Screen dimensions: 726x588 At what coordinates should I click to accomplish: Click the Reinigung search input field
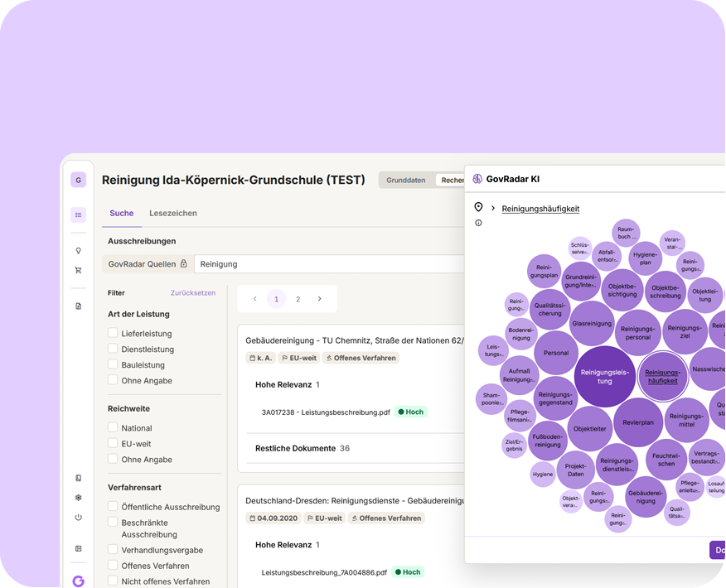pos(329,263)
